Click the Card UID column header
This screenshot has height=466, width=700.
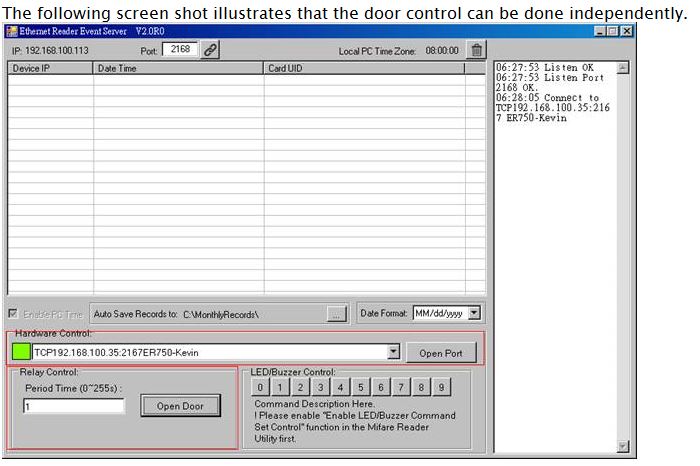pyautogui.click(x=364, y=68)
